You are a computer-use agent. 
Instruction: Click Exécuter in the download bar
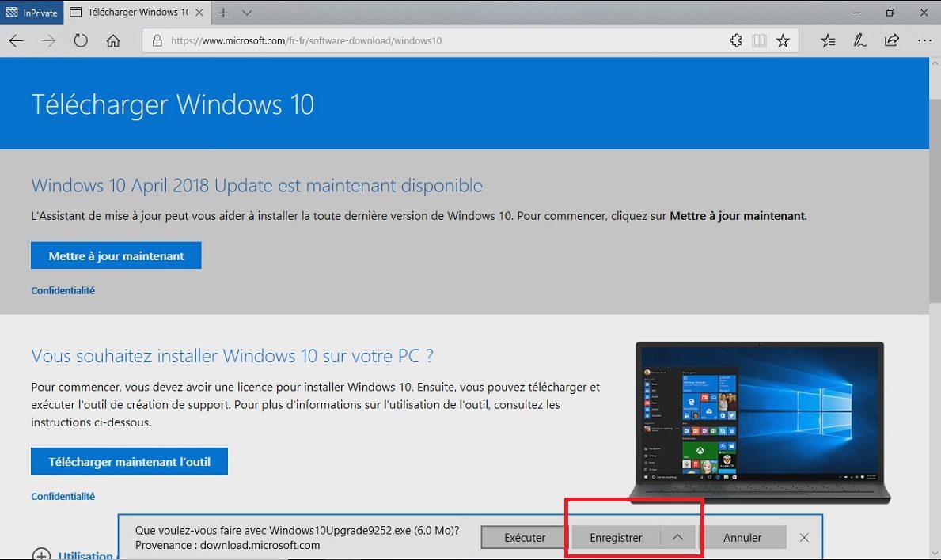(525, 538)
